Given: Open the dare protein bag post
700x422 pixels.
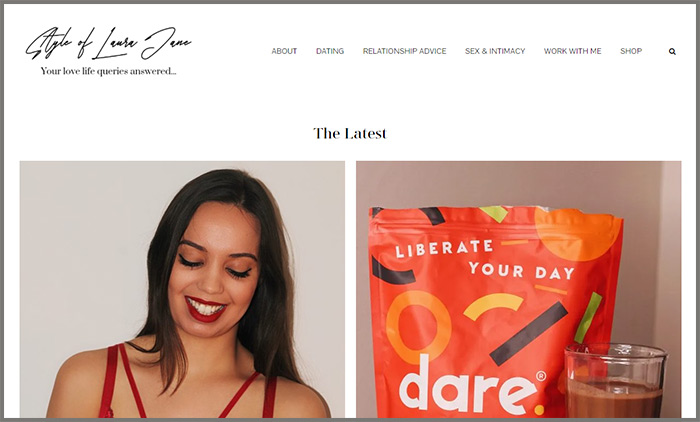Looking at the screenshot, I should (519, 289).
